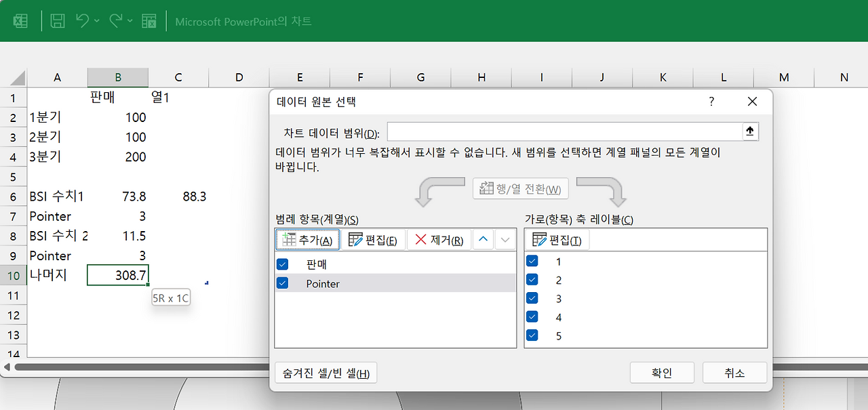Select row 1 header
Image resolution: width=868 pixels, height=410 pixels.
tap(14, 98)
